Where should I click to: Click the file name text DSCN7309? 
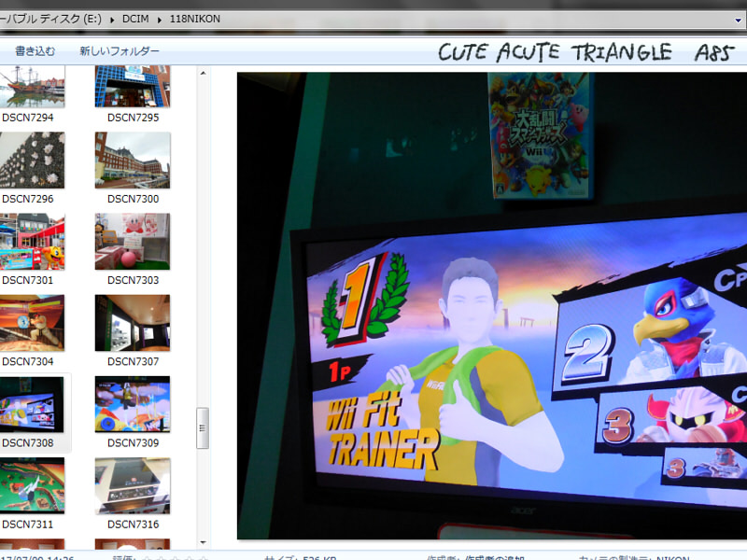(x=133, y=443)
